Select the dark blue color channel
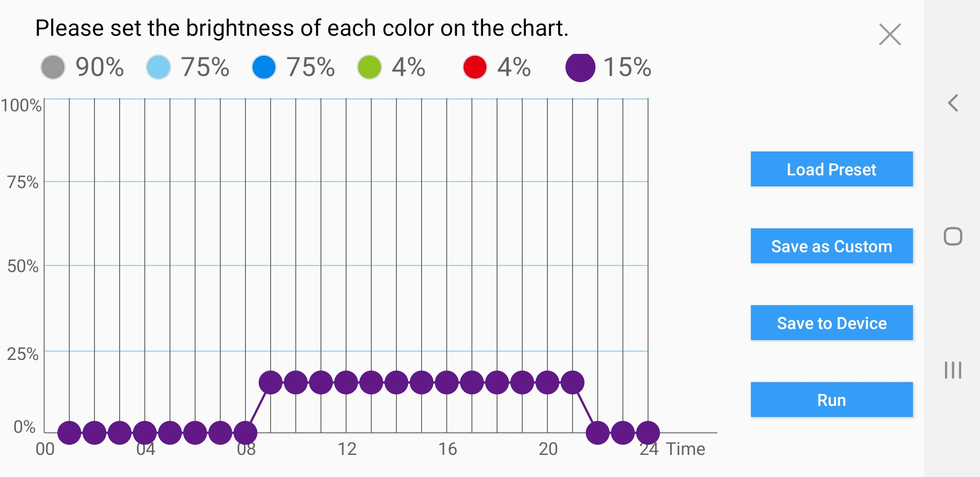The width and height of the screenshot is (980, 477). click(264, 67)
